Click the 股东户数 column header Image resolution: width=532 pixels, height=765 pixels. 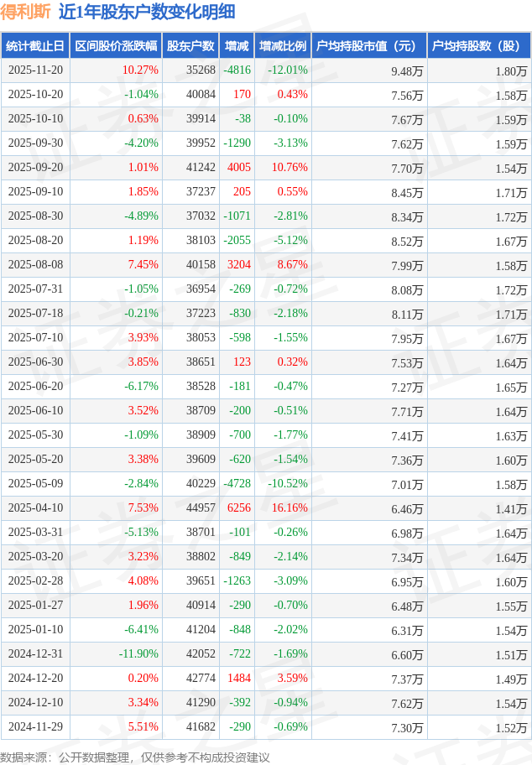coord(190,46)
